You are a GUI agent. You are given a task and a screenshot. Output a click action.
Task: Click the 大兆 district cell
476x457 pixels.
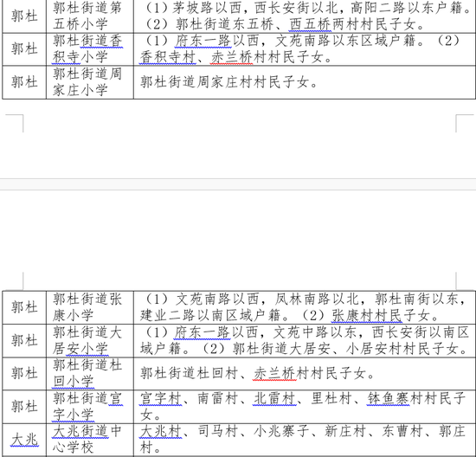[24, 440]
